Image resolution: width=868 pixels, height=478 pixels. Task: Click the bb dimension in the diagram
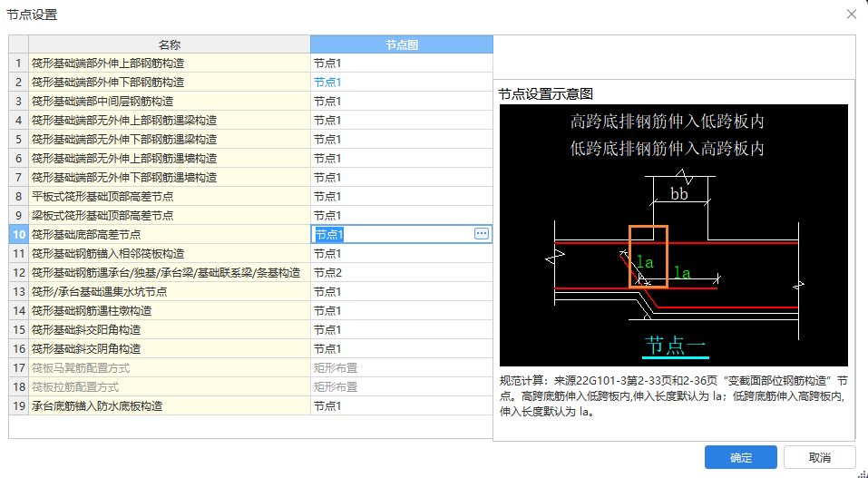[x=679, y=194]
